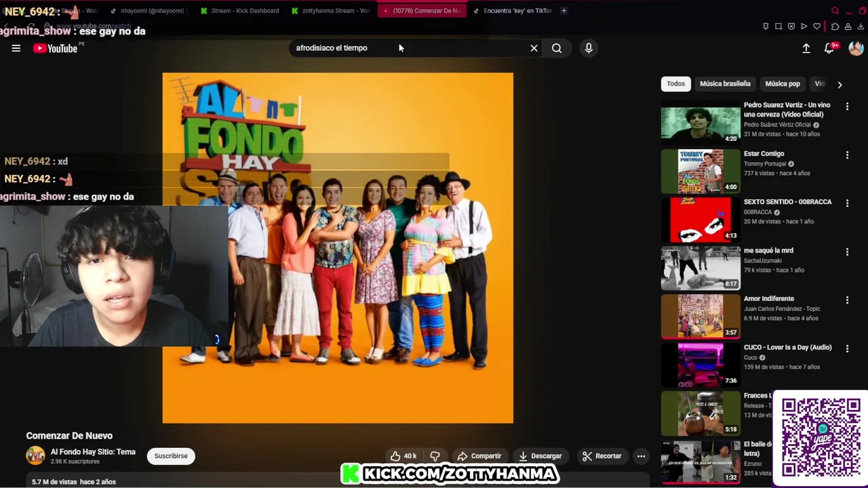The image size is (868, 488).
Task: Open options for Pedro Suarez Vertiz video
Action: pos(847,106)
